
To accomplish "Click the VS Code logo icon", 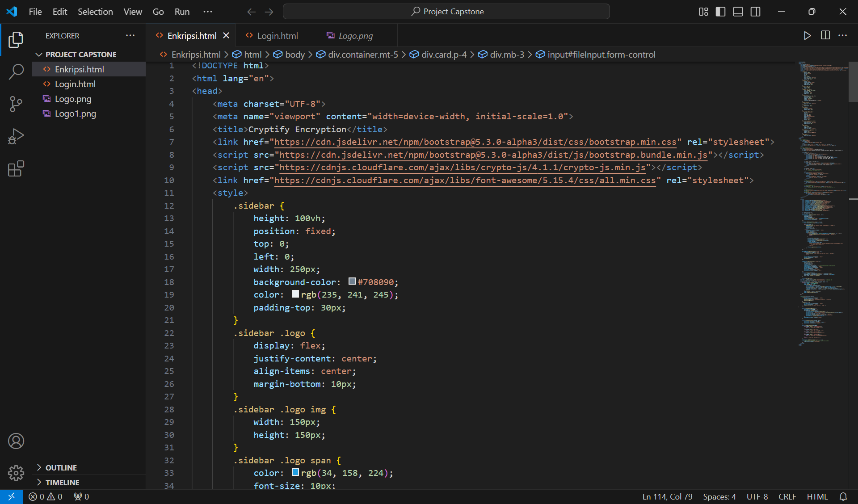I will [12, 12].
